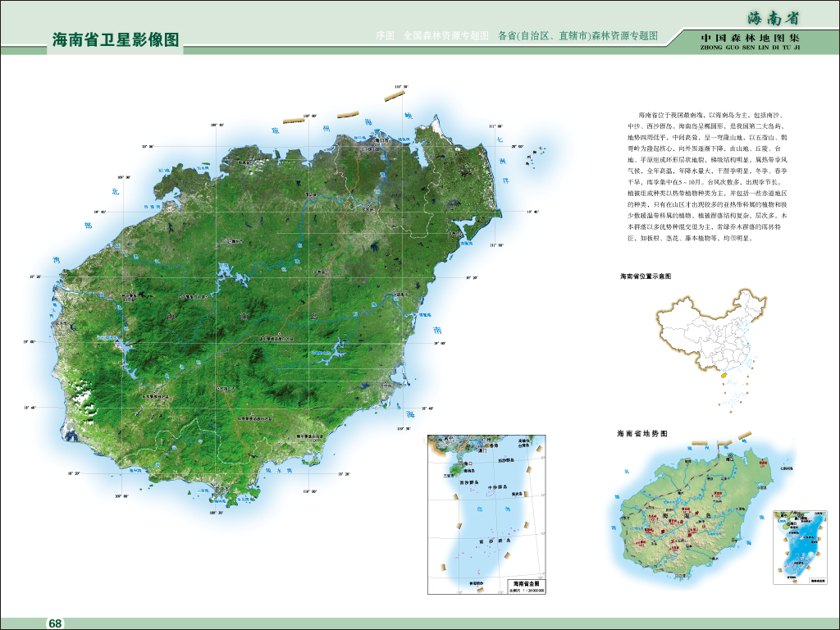
Task: Click the 七 character east of the satellite map
Action: [500, 139]
